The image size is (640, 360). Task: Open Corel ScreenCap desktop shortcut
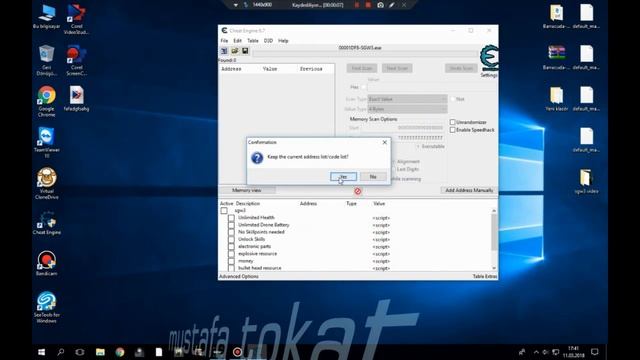(76, 60)
